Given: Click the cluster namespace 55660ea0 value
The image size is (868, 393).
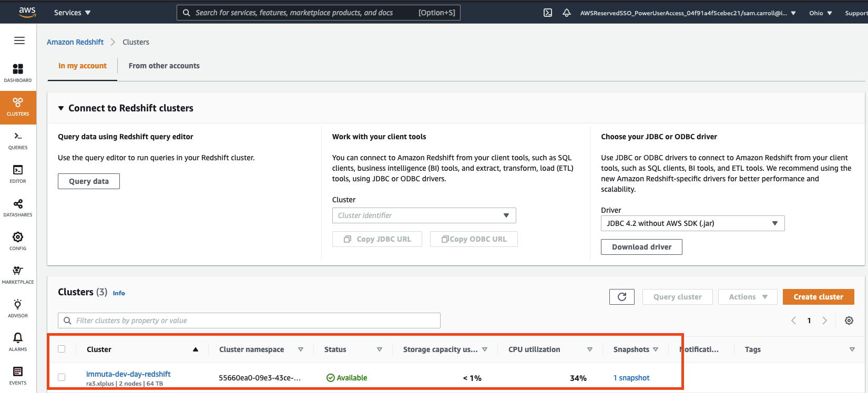Looking at the screenshot, I should [x=260, y=378].
